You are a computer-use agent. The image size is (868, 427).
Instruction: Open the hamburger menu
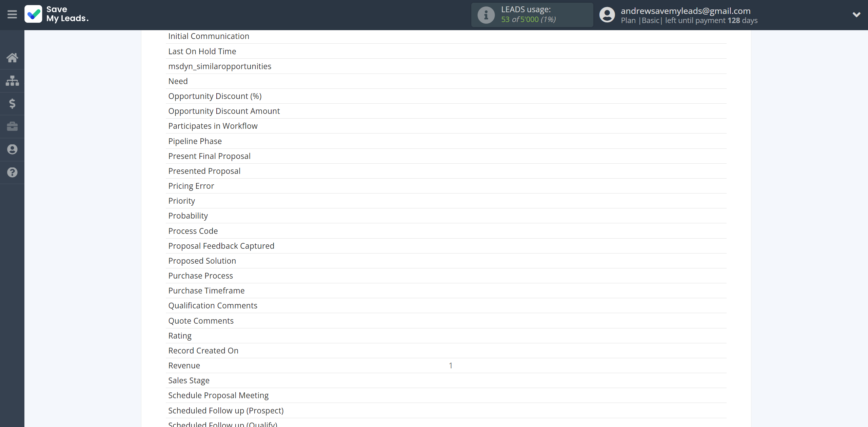[x=12, y=15]
